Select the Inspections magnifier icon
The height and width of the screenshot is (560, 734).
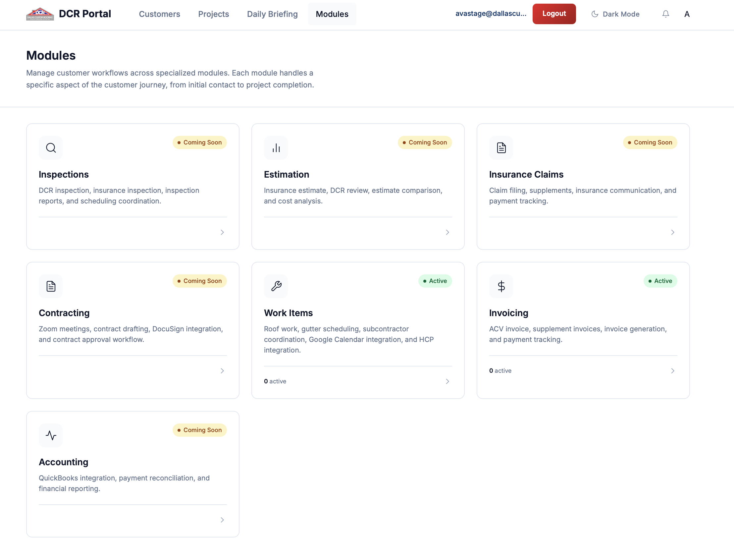tap(50, 147)
